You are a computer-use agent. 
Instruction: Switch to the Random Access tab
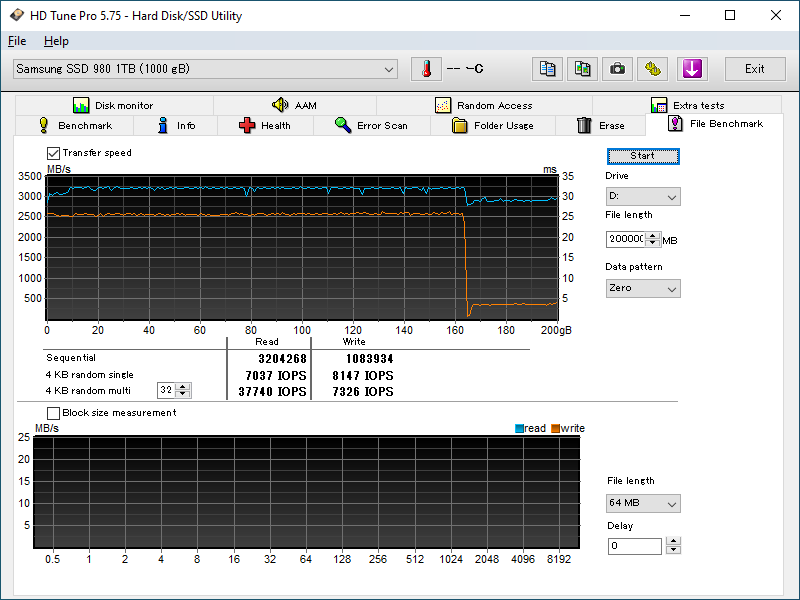pos(484,105)
